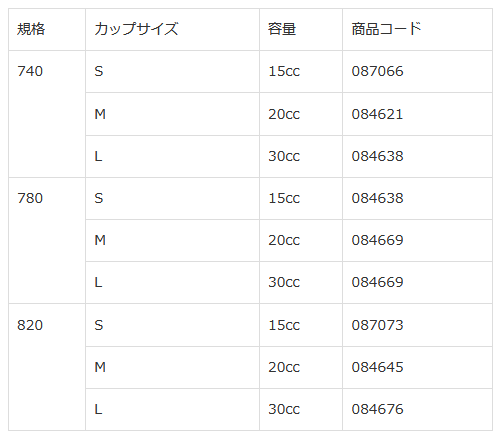Click the 20cc cell in the 780 group

[301, 241]
